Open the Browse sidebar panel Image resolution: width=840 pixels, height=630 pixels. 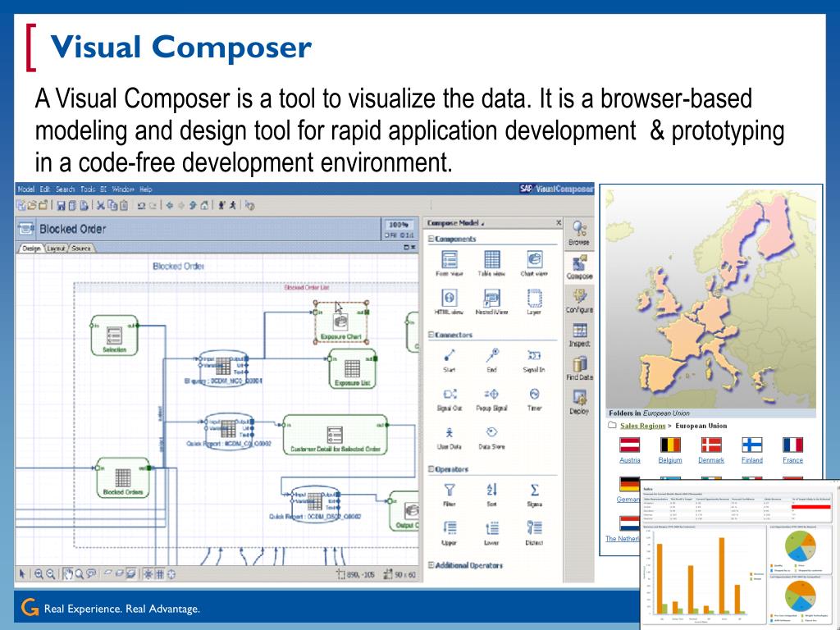[579, 234]
